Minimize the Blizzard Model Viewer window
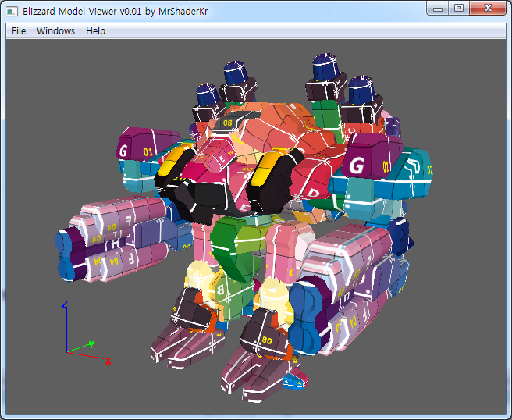This screenshot has width=512, height=420. coord(438,8)
